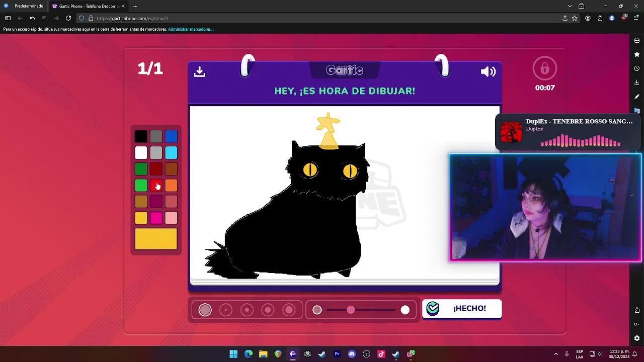644x362 pixels.
Task: Open a new browser tab
Action: pyautogui.click(x=135, y=6)
